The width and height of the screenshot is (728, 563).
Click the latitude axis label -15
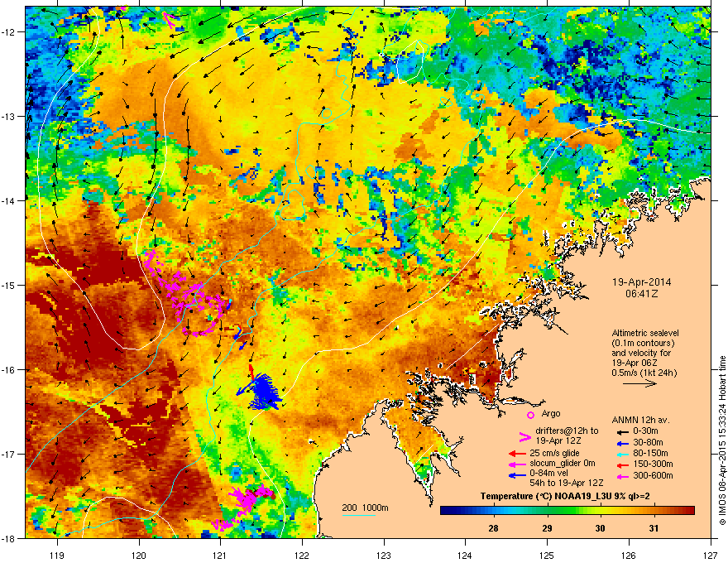9,285
